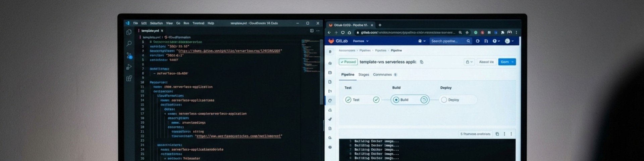Image resolution: width=644 pixels, height=161 pixels.
Task: Click the Passed status badge
Action: [x=348, y=62]
